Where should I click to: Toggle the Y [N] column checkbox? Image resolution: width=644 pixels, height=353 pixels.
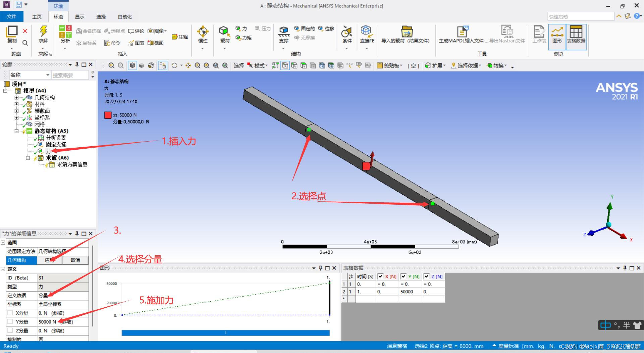pyautogui.click(x=404, y=276)
